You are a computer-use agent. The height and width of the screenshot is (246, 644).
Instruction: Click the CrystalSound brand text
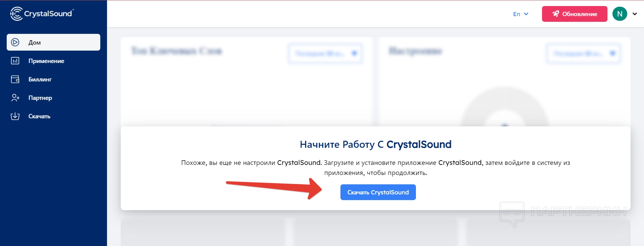49,14
